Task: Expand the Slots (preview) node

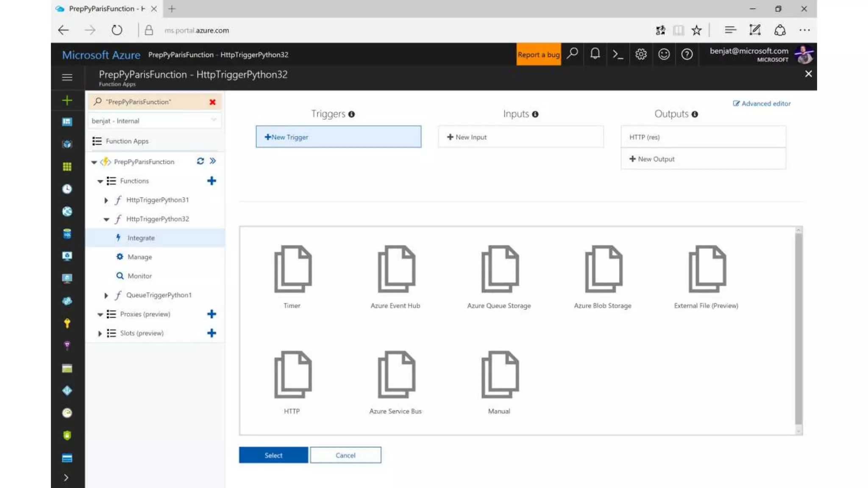Action: coord(100,333)
